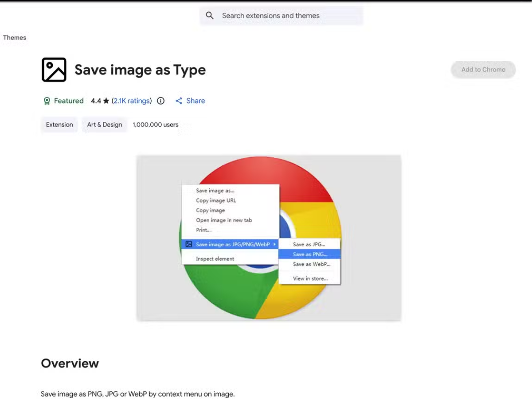Click the Save image as Type extension logo

click(53, 70)
